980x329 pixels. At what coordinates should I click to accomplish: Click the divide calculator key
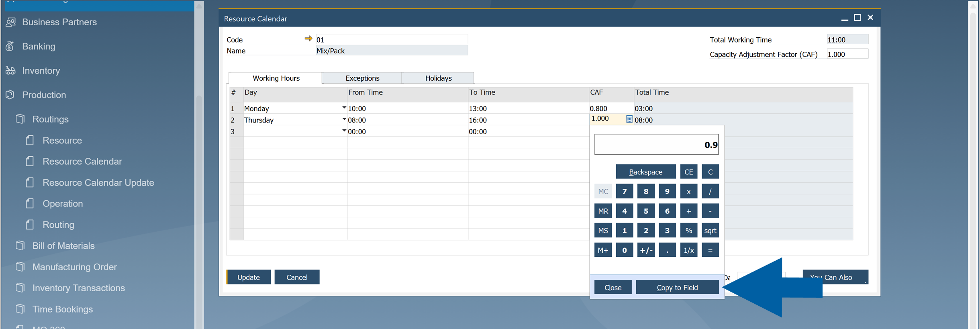710,191
